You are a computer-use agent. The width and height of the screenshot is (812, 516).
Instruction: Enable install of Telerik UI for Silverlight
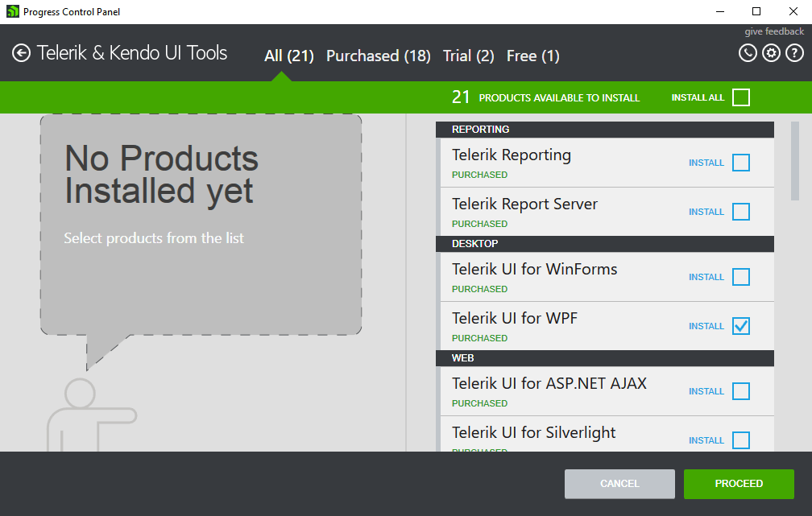(740, 440)
